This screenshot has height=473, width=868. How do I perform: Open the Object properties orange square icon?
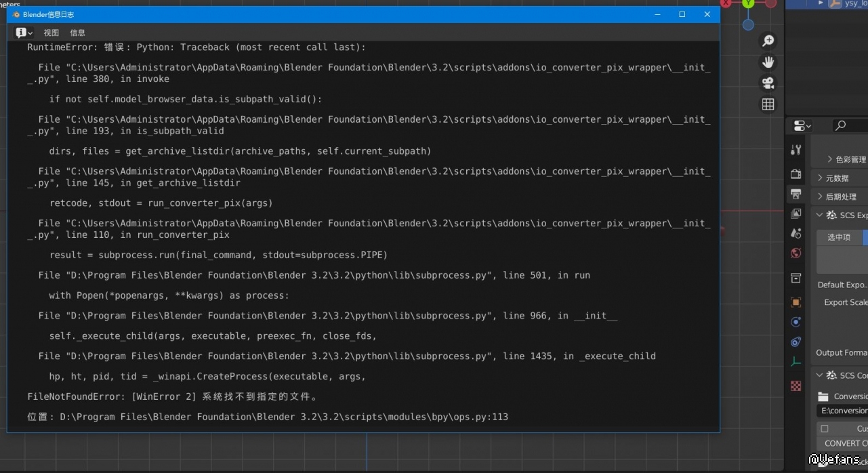pyautogui.click(x=796, y=302)
